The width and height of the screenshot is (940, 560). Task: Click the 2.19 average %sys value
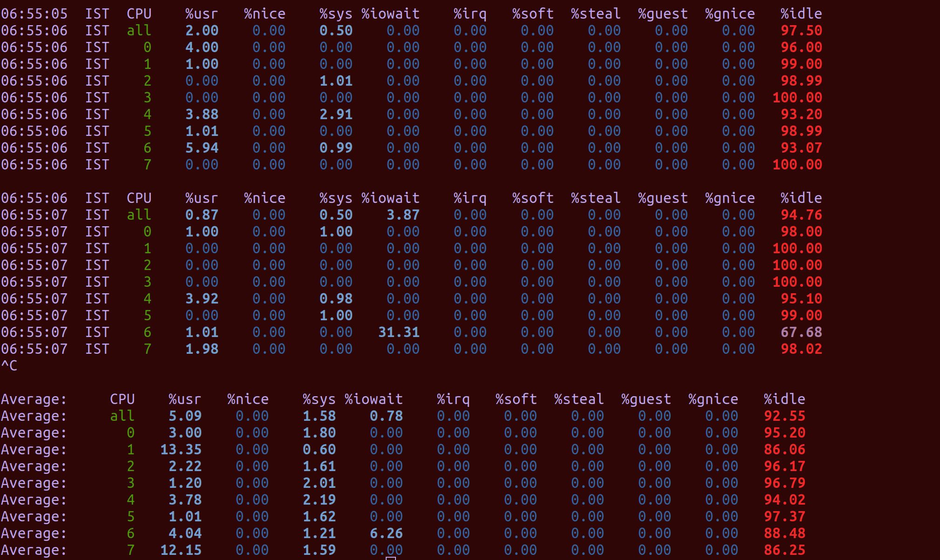click(319, 500)
